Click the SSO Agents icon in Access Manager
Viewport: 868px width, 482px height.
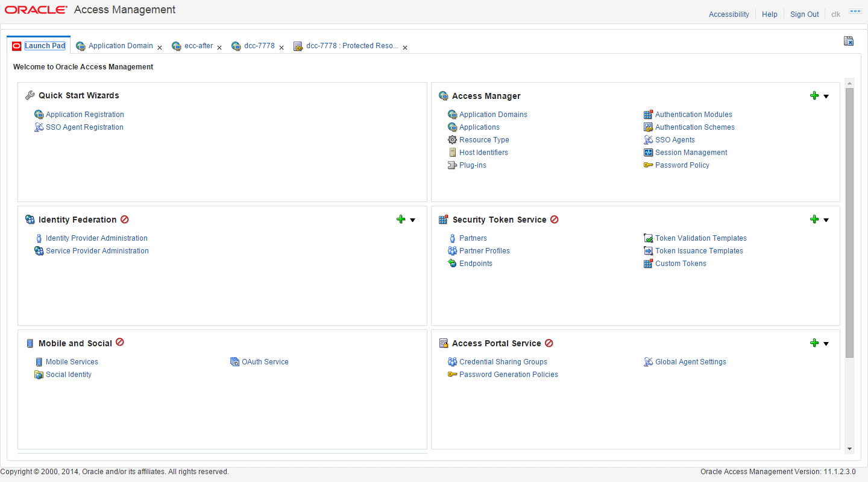[648, 140]
